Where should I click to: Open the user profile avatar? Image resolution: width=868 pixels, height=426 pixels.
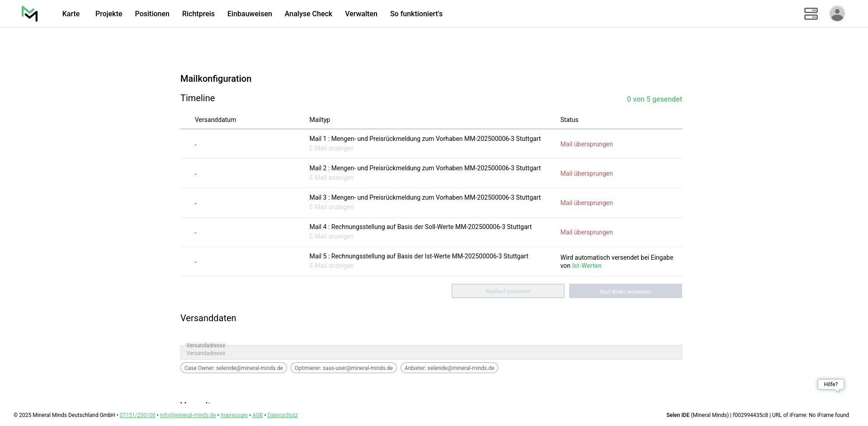point(837,14)
